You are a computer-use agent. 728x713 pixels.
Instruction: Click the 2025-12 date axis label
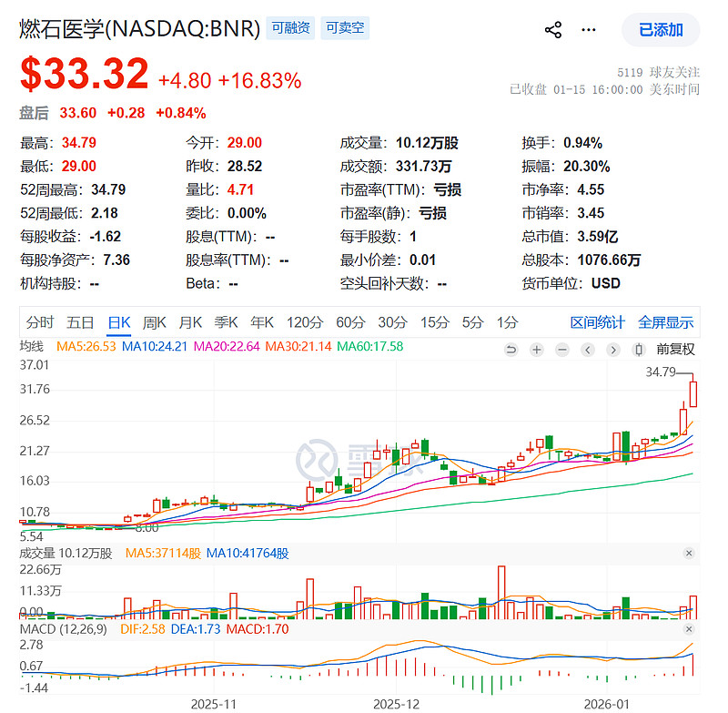[x=396, y=704]
